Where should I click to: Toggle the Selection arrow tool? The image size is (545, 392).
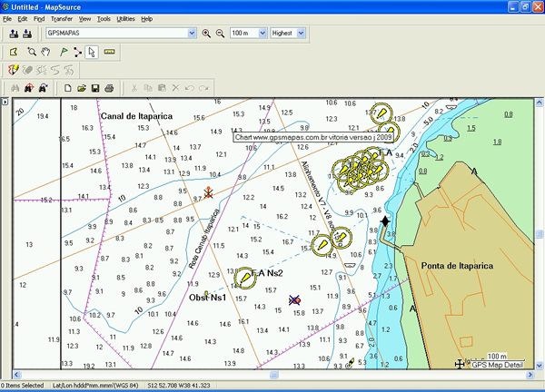click(x=92, y=52)
